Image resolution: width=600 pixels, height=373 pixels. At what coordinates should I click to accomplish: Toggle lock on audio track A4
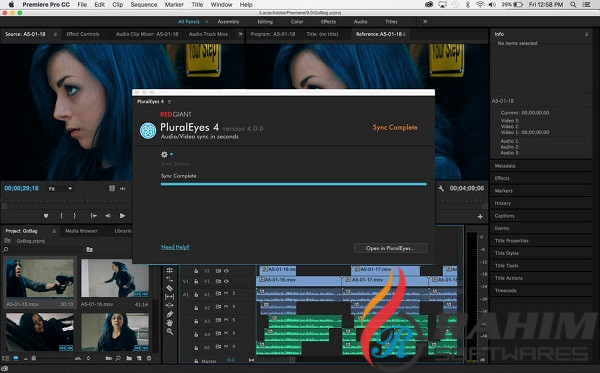click(x=196, y=334)
